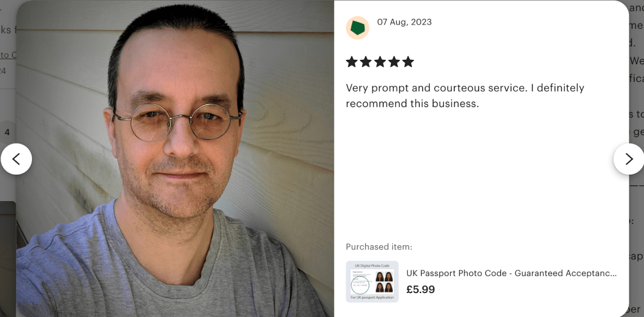Go to the previous review photo arrow
The height and width of the screenshot is (317, 644).
click(16, 159)
